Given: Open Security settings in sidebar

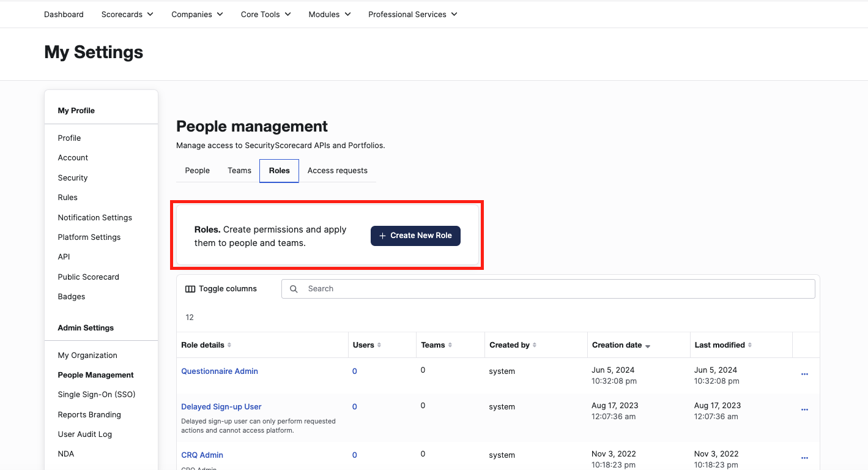Looking at the screenshot, I should coord(73,178).
